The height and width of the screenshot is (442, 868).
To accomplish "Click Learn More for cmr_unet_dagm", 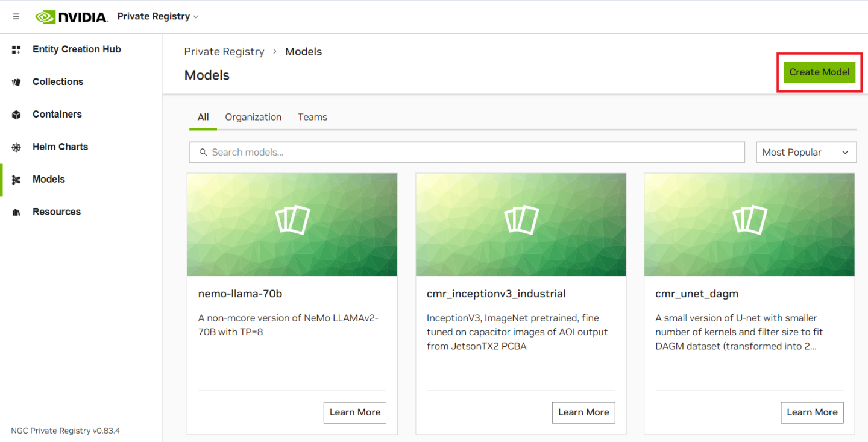I will (812, 412).
